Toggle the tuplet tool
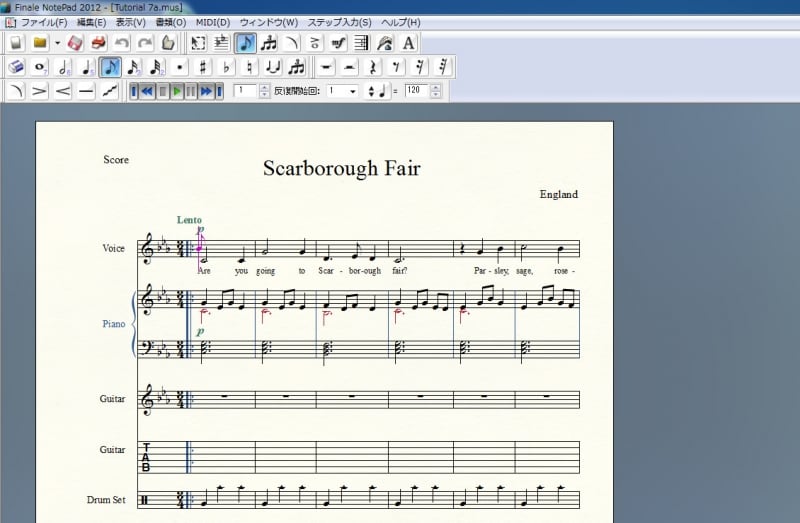800x523 pixels. 297,67
